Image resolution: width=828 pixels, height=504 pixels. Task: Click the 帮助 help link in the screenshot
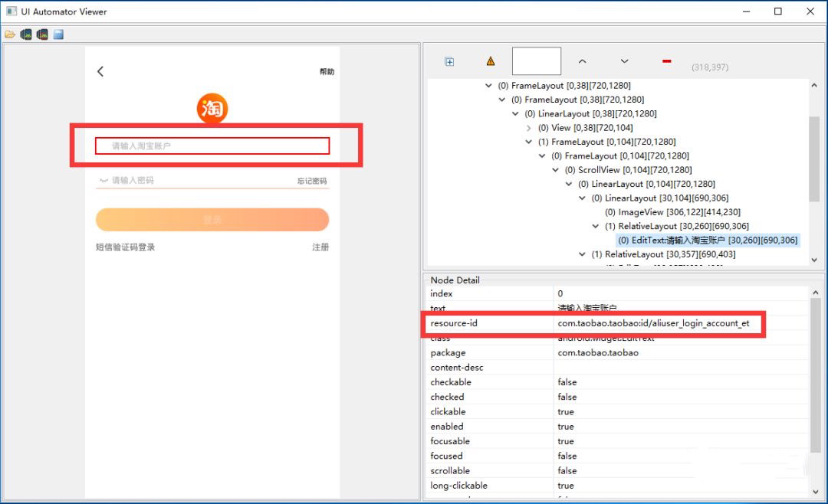coord(327,72)
